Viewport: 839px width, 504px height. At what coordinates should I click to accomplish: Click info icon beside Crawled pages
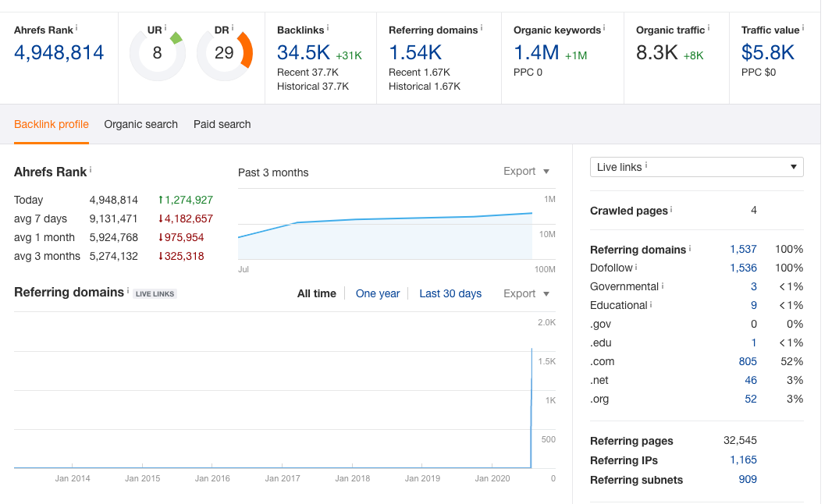[671, 209]
